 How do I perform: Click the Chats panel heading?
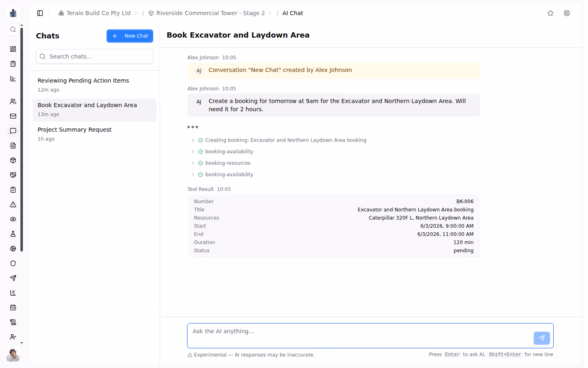tap(48, 36)
